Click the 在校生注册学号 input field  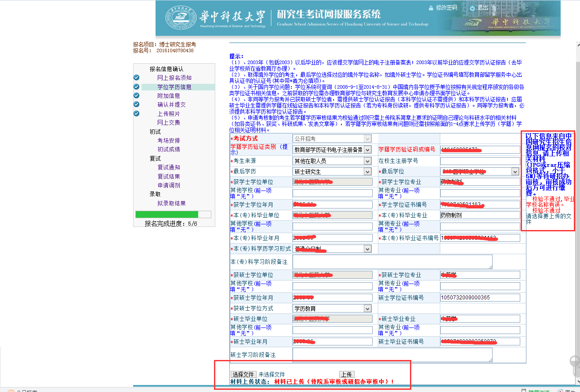(480, 161)
